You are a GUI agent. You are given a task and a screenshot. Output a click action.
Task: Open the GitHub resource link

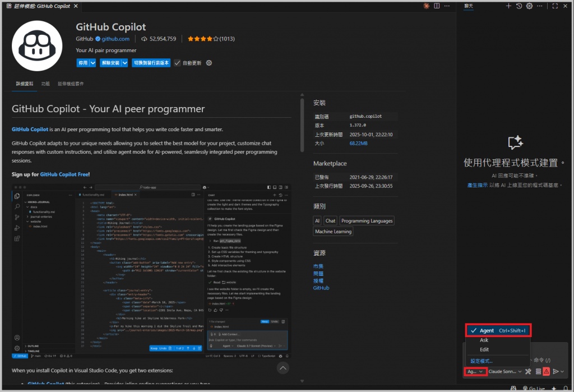(x=321, y=288)
